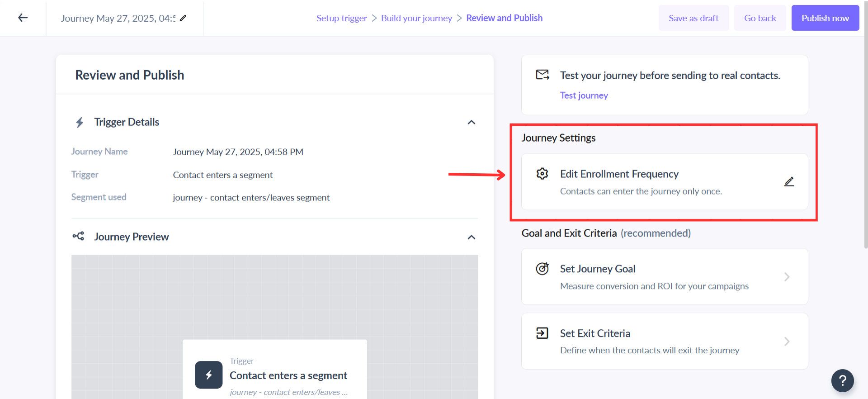Collapse the Trigger Details section
This screenshot has width=868, height=399.
pyautogui.click(x=471, y=122)
